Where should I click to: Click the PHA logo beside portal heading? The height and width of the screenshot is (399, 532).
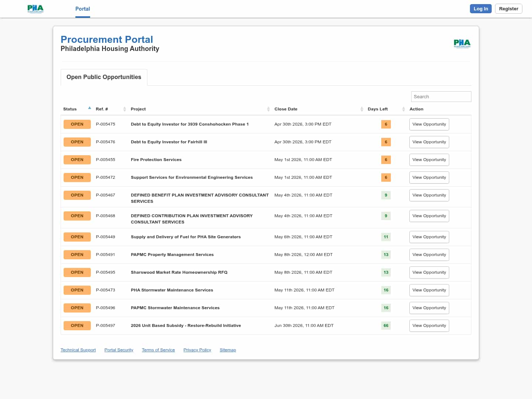point(462,44)
